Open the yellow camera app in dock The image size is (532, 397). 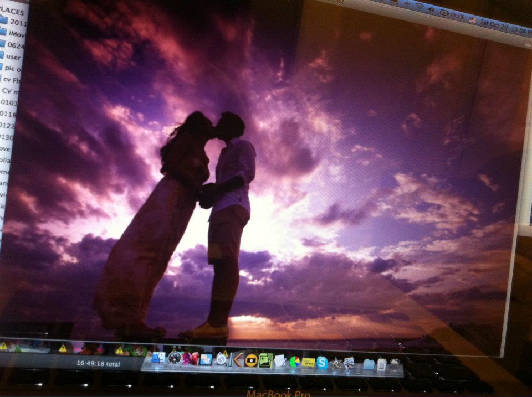pyautogui.click(x=251, y=360)
